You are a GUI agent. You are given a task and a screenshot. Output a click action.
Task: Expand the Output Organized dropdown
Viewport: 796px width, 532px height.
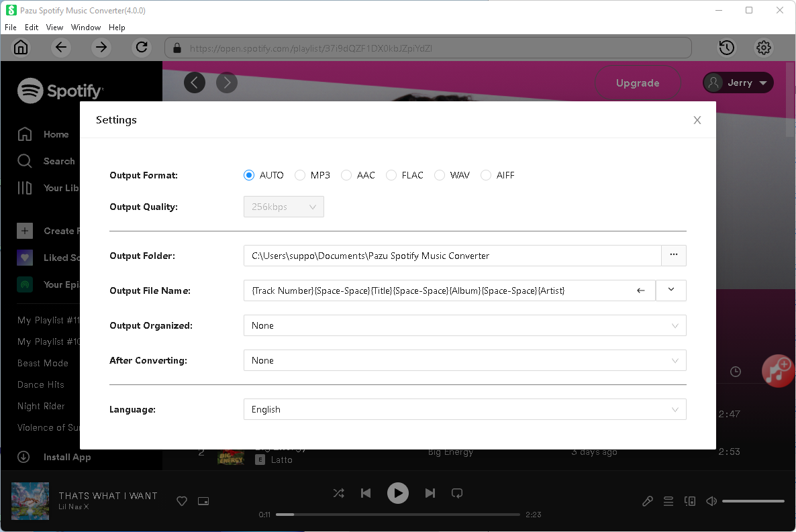point(464,325)
